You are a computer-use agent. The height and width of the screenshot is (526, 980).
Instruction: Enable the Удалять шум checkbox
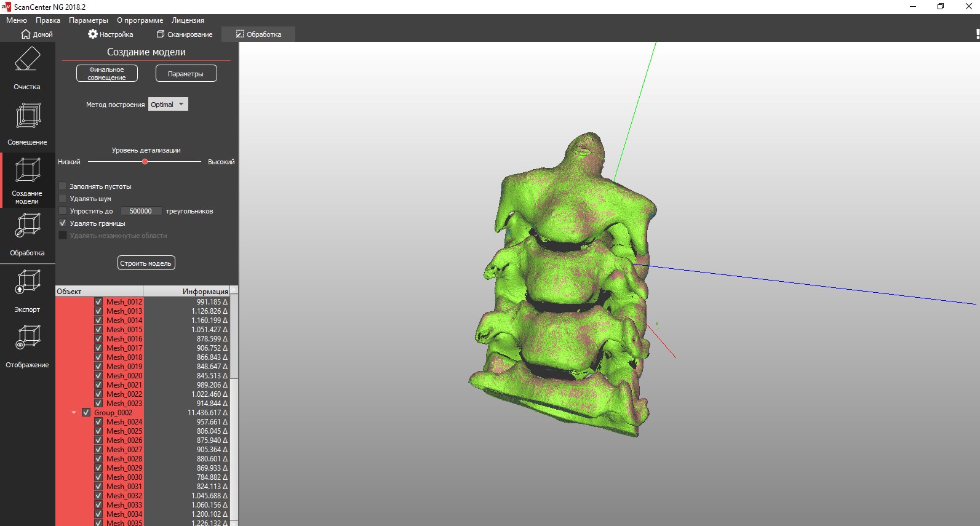tap(63, 199)
